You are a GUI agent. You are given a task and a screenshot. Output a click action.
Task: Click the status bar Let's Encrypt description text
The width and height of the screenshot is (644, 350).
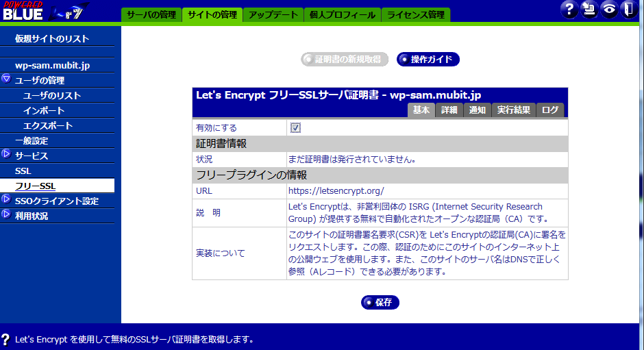134,339
